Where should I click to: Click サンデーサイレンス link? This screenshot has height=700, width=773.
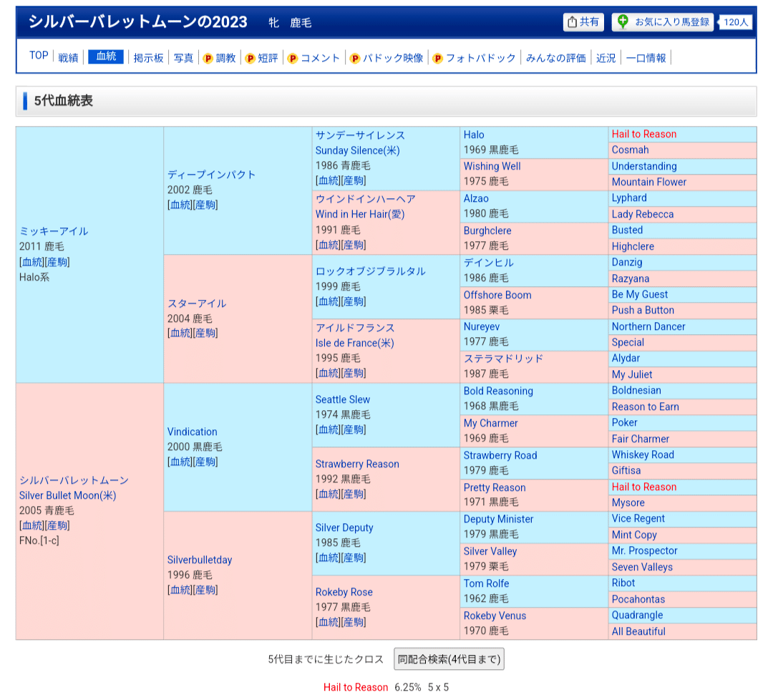[x=360, y=135]
